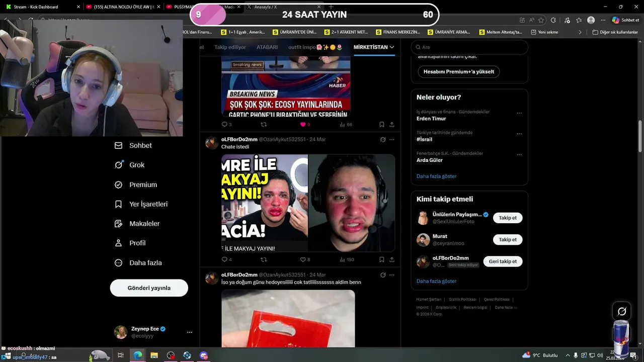Open File Explorer in taskbar
This screenshot has height=362, width=644.
click(154, 355)
